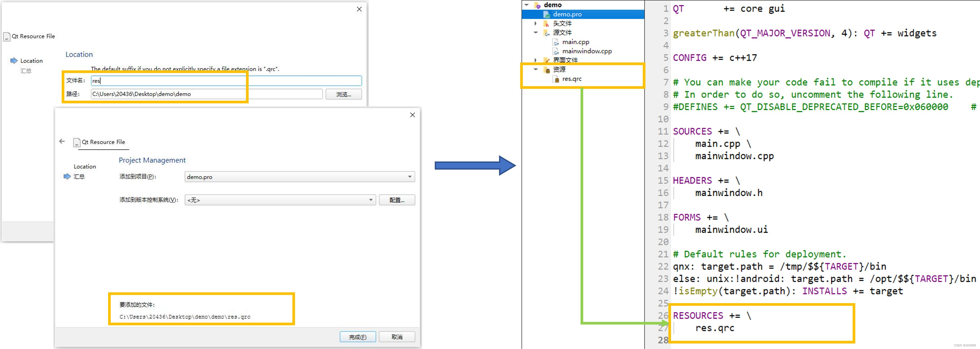Click the res.qrc file icon

coord(556,79)
